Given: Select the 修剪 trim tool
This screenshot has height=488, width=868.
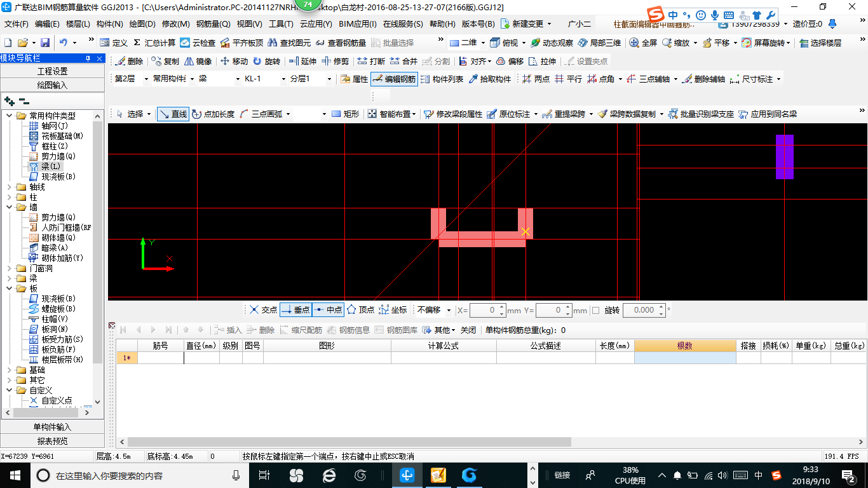Looking at the screenshot, I should tap(335, 61).
